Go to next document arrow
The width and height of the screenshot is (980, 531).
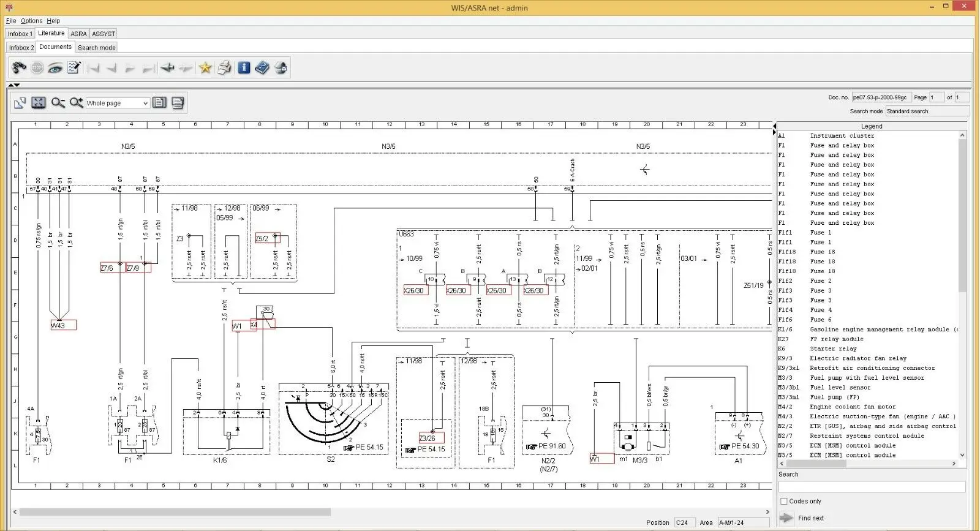pyautogui.click(x=130, y=68)
